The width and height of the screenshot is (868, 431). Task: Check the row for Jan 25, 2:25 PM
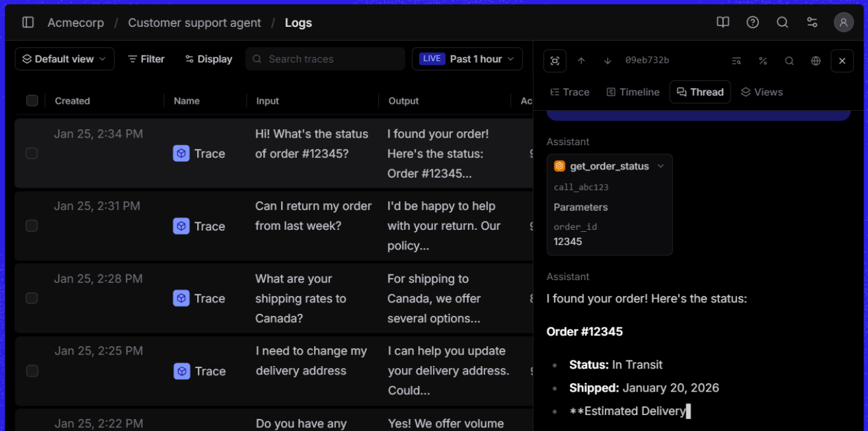(32, 371)
